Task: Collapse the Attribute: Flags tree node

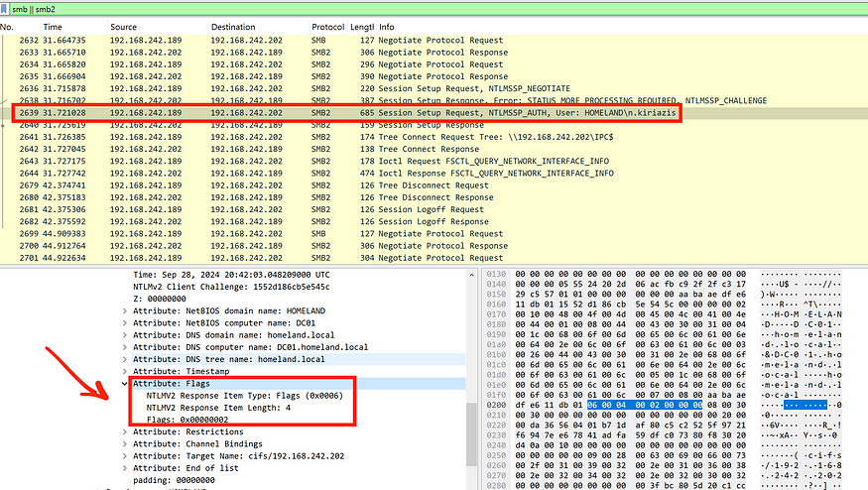Action: pyautogui.click(x=125, y=384)
